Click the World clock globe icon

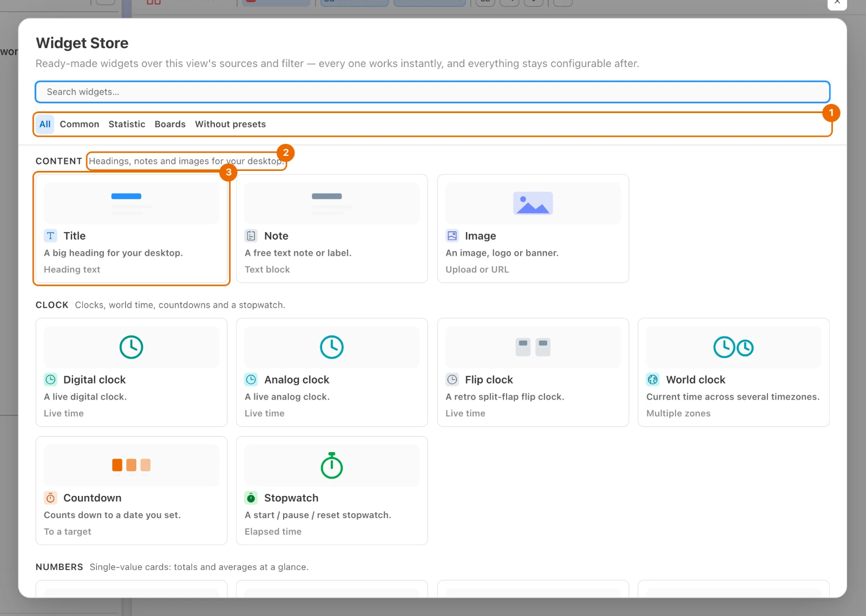click(653, 380)
